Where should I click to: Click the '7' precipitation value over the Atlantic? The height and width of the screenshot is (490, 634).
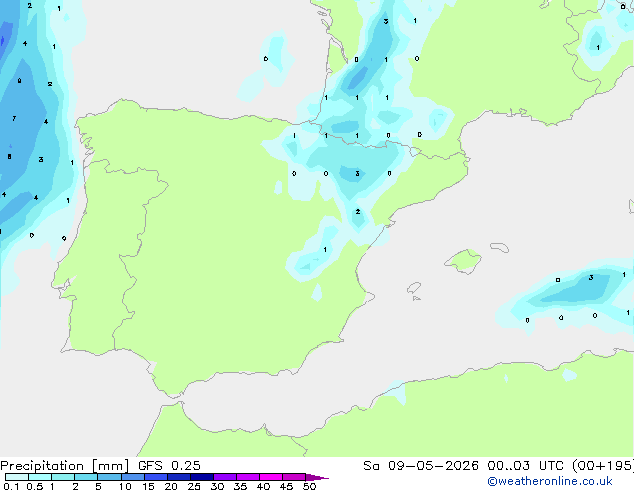(x=14, y=118)
